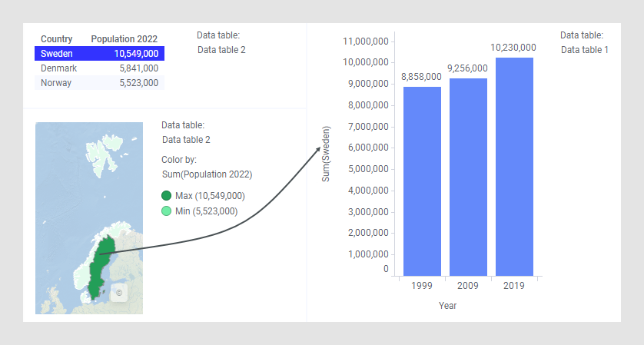Screen dimensions: 644x345
Task: Open the Data table 2 selector beside the table
Action: tap(221, 50)
